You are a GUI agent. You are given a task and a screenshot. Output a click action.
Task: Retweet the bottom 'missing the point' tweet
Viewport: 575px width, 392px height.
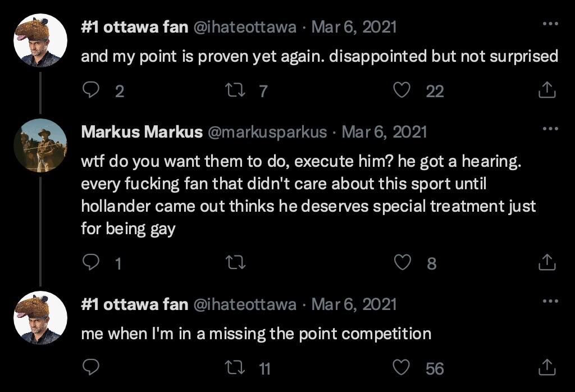coord(235,368)
